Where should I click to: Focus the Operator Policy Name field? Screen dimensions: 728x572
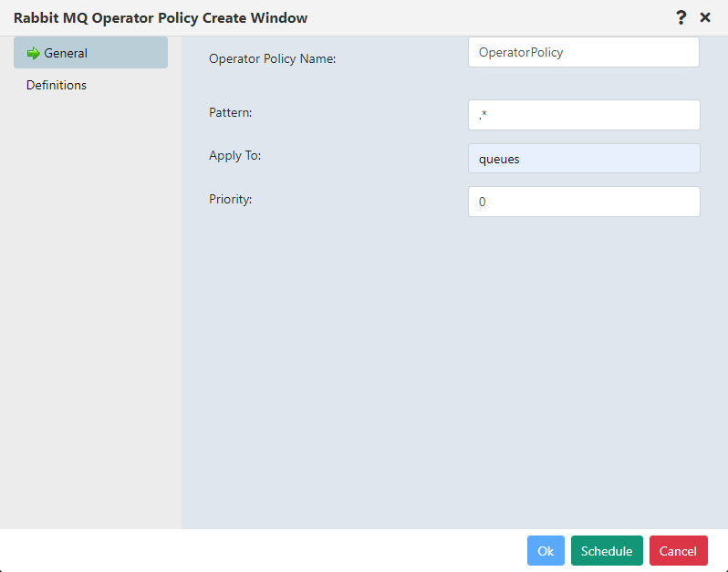pyautogui.click(x=584, y=52)
